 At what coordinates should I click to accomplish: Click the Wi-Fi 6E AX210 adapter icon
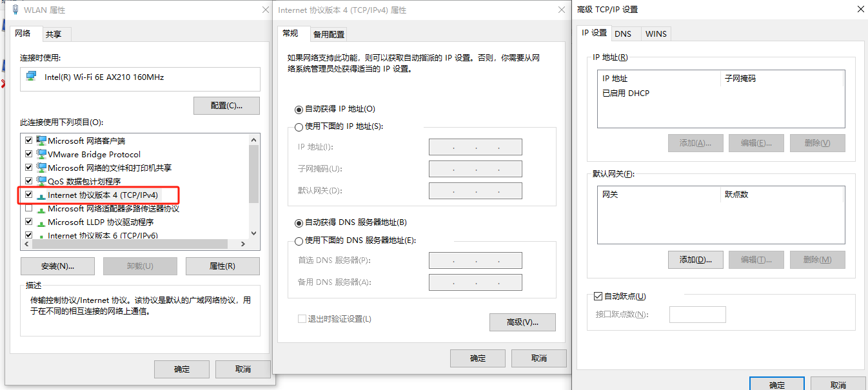point(32,77)
